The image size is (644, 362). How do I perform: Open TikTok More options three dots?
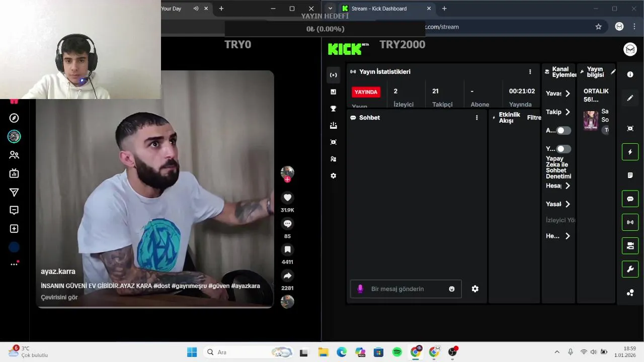coord(14,264)
